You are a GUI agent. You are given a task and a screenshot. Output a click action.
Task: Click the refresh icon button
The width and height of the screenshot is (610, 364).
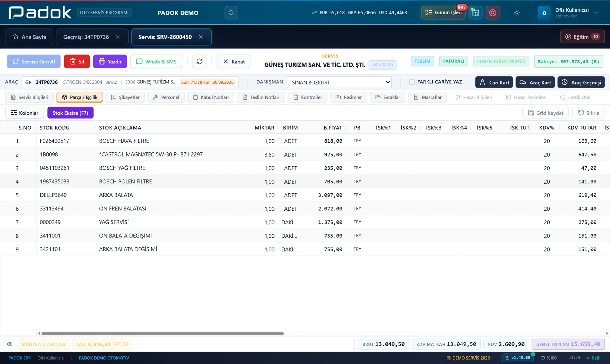[200, 62]
